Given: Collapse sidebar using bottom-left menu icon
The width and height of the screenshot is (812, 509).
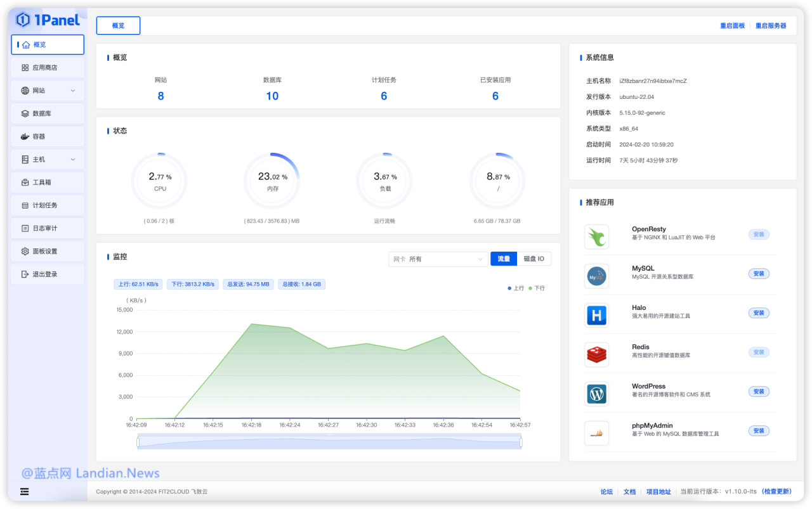Looking at the screenshot, I should [24, 491].
